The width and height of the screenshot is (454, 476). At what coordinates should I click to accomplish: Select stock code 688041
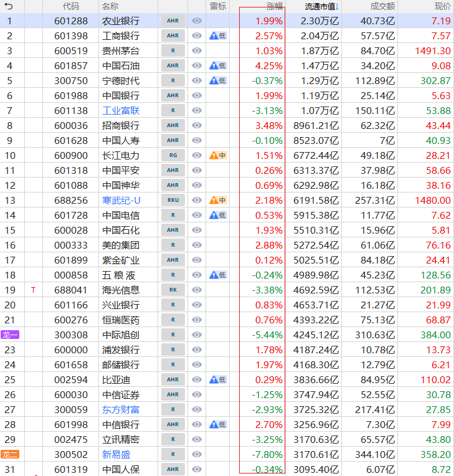(71, 290)
